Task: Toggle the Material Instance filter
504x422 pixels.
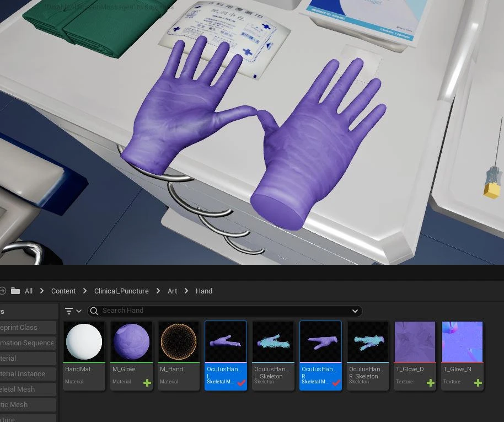Action: (x=28, y=374)
